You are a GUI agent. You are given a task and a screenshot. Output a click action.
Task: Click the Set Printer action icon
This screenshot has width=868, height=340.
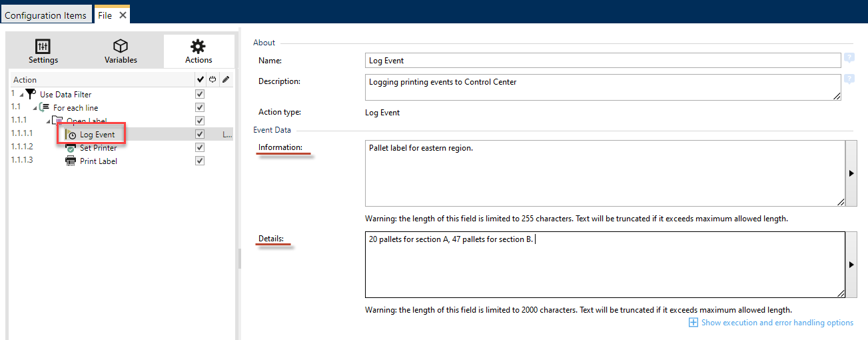point(71,148)
